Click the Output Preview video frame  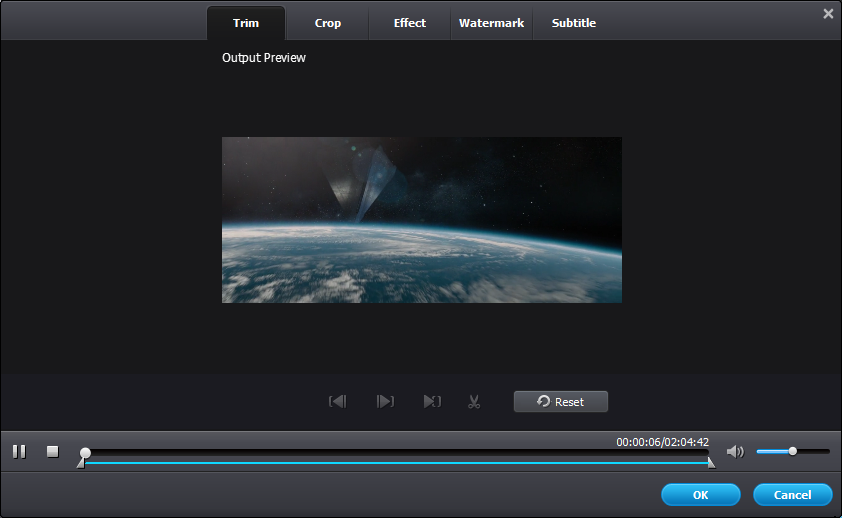click(x=422, y=220)
